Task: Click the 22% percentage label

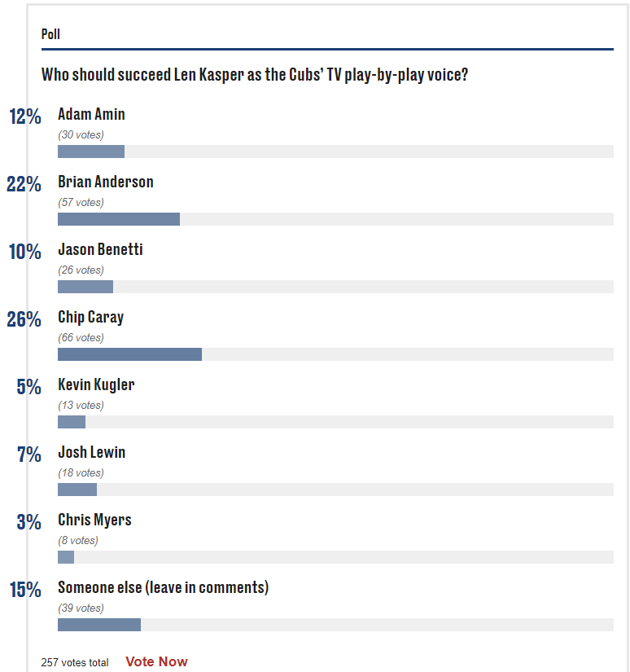Action: point(24,184)
